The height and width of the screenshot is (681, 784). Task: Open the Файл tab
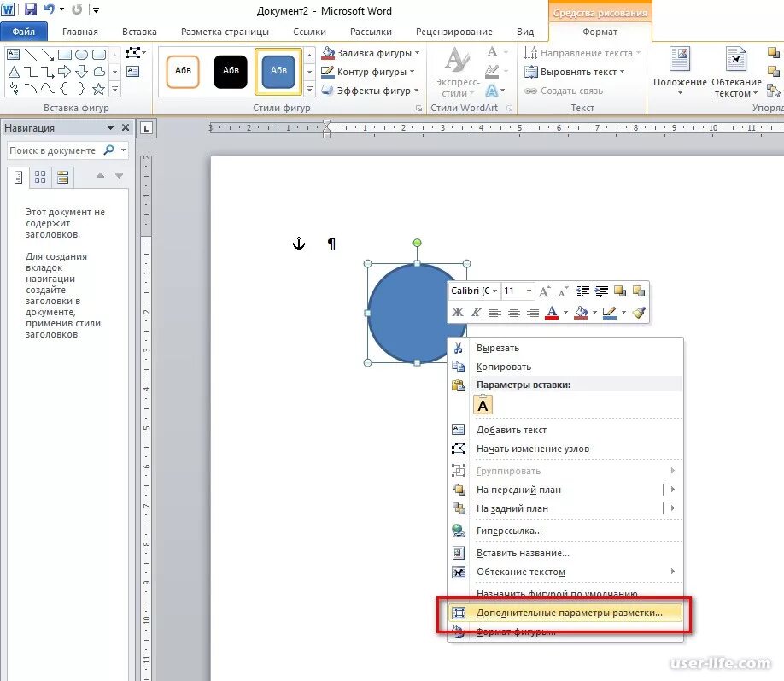(x=24, y=32)
